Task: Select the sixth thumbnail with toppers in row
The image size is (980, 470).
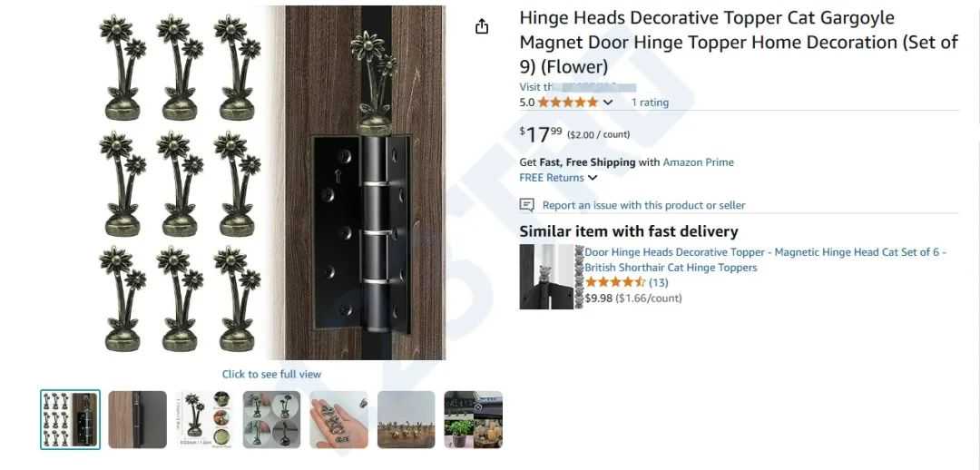Action: [407, 419]
